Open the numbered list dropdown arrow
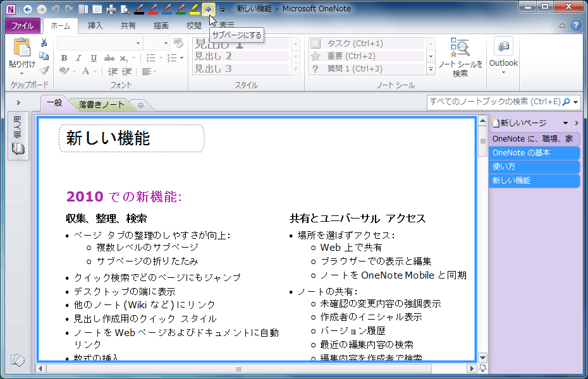The image size is (588, 379). click(x=182, y=58)
